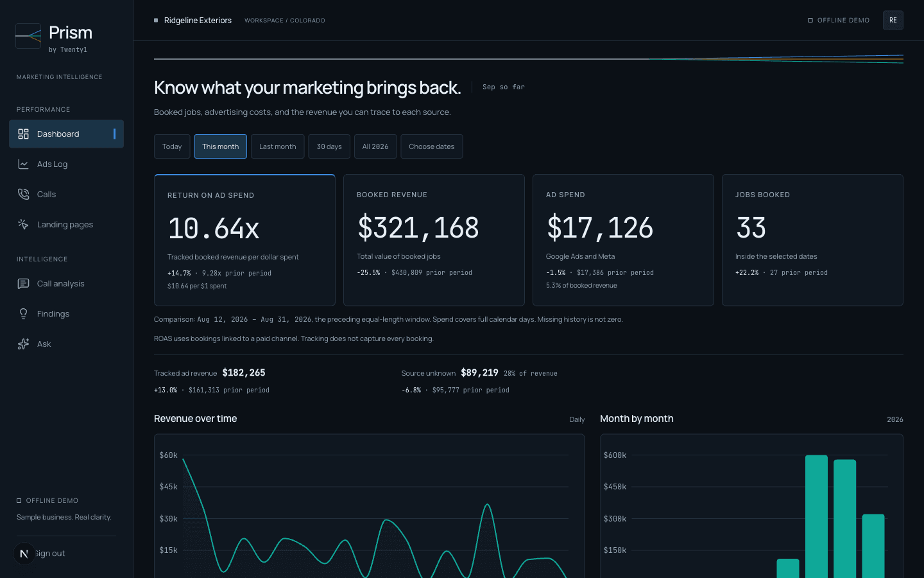Click the Call analysis message icon
Screen dimensions: 924x578
[23, 283]
